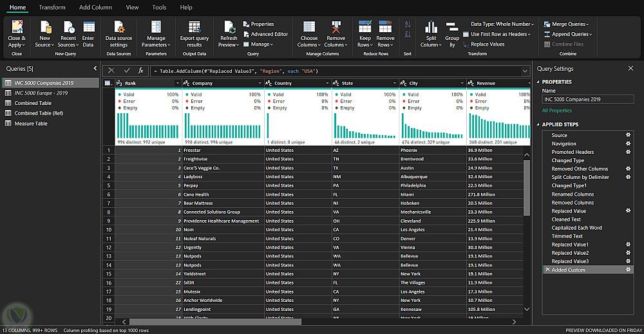Expand the Data Type: Whole Number dropdown

pyautogui.click(x=532, y=24)
